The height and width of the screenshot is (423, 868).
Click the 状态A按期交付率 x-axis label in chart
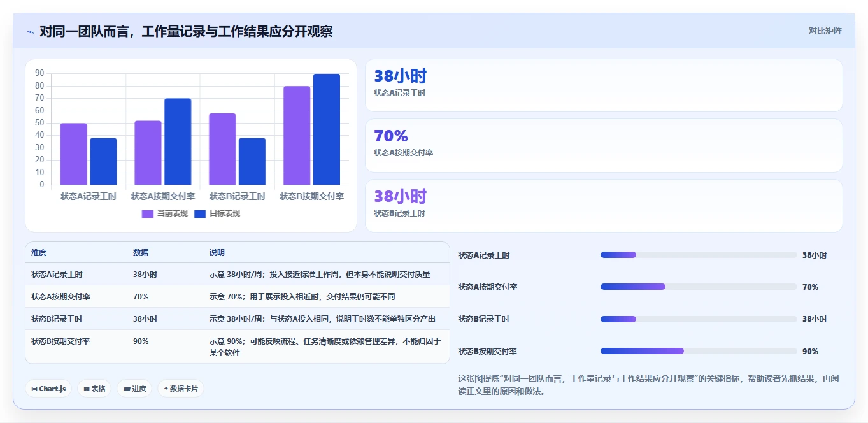163,196
